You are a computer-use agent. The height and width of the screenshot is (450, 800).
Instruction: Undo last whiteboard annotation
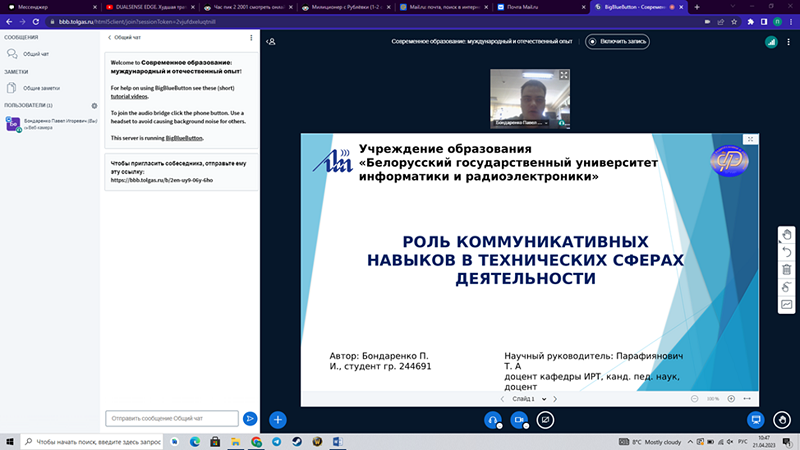787,252
